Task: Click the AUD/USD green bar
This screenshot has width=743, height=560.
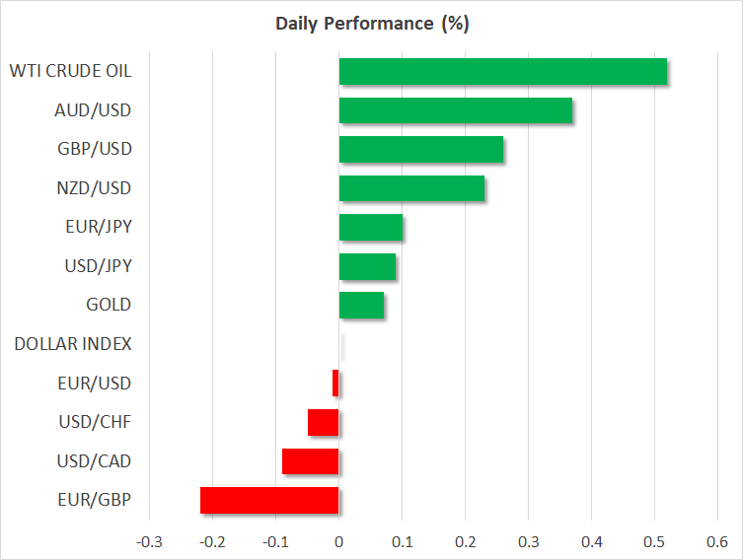Action: click(455, 110)
